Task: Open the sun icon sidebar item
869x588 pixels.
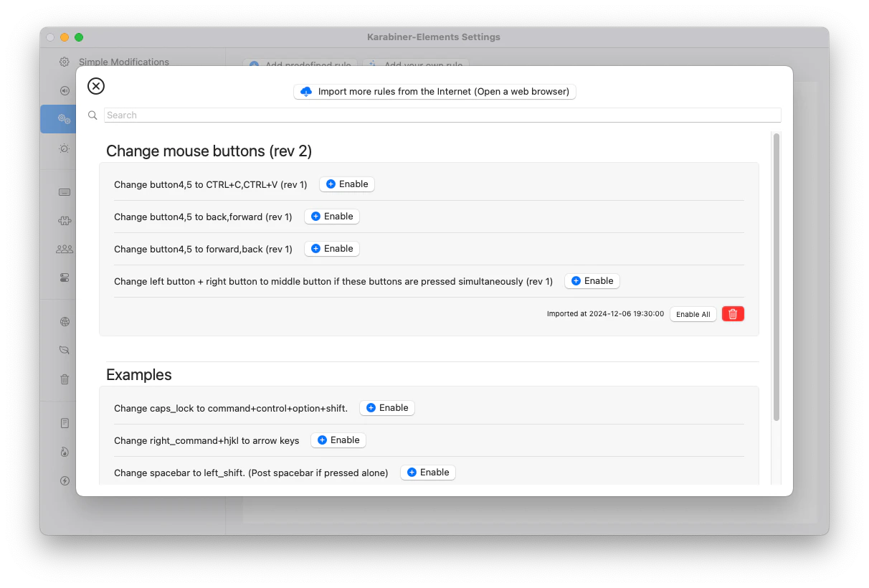Action: [65, 148]
